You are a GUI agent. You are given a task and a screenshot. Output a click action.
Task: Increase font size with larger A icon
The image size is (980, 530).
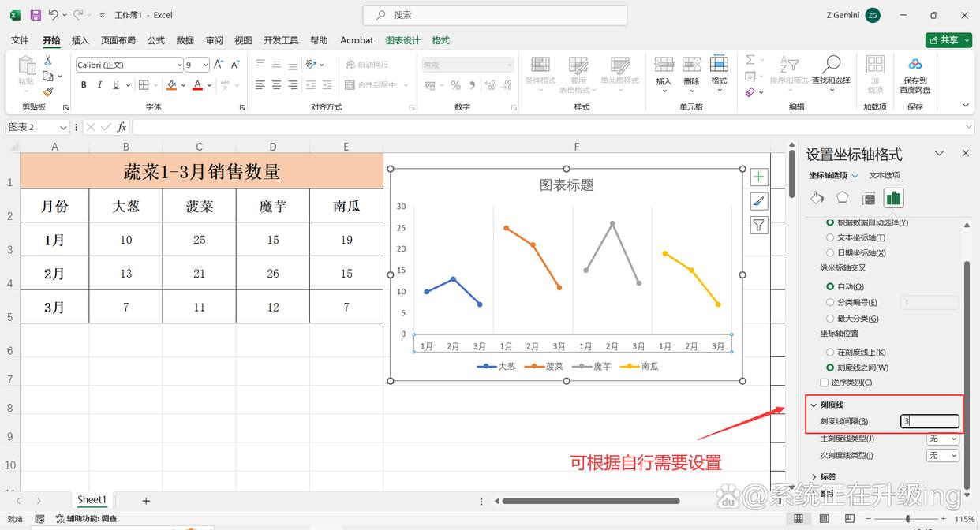(x=219, y=65)
